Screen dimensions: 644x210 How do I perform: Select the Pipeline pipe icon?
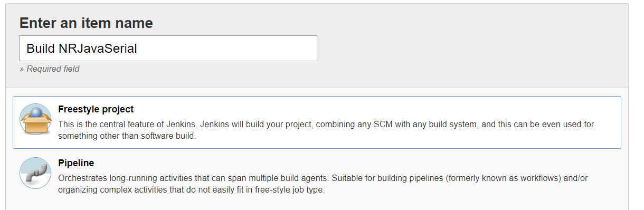pyautogui.click(x=35, y=173)
